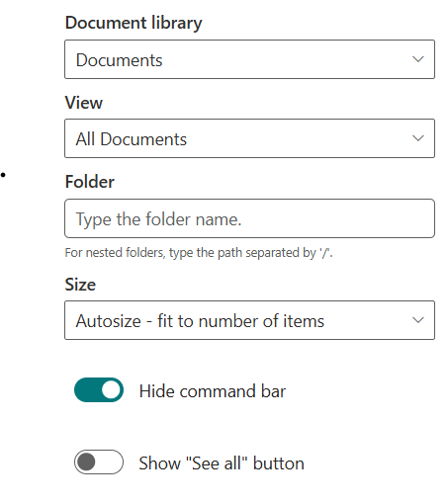Click the 'Folder' heading label
The image size is (448, 504).
click(90, 182)
